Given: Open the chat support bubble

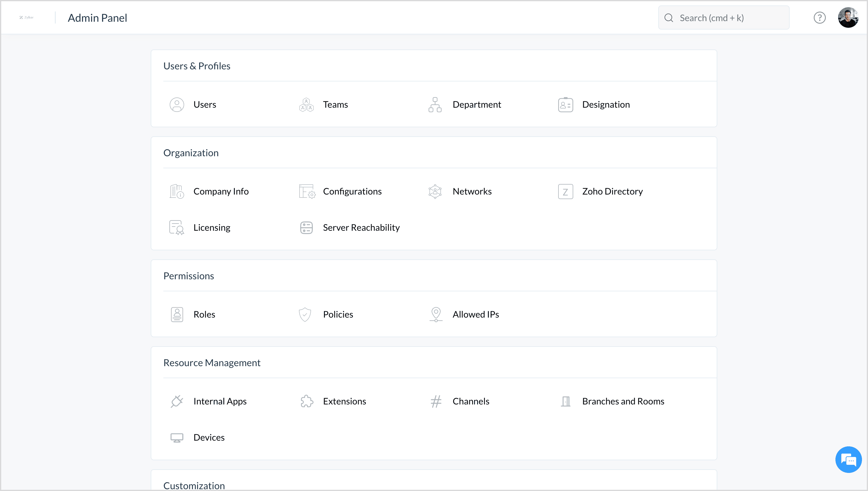Looking at the screenshot, I should (848, 459).
